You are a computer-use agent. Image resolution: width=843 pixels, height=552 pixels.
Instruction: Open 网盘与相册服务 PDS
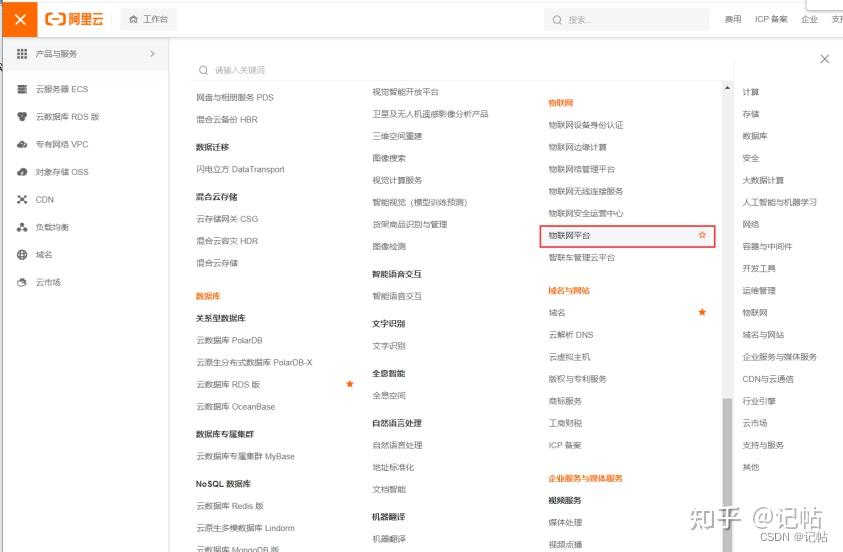click(234, 97)
